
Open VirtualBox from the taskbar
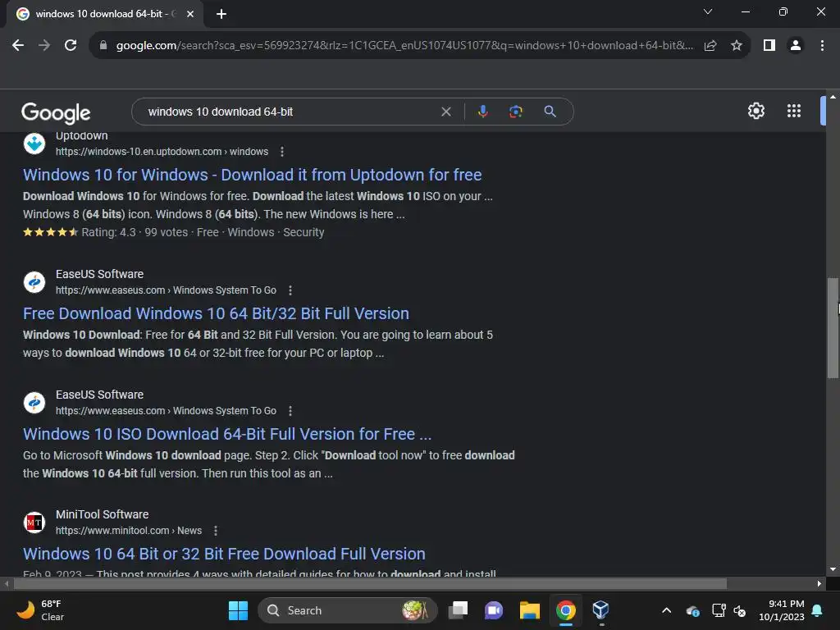coord(600,610)
